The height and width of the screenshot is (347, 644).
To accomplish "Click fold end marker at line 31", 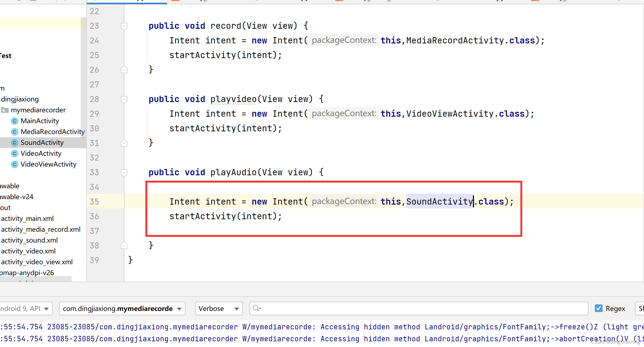I will point(124,143).
